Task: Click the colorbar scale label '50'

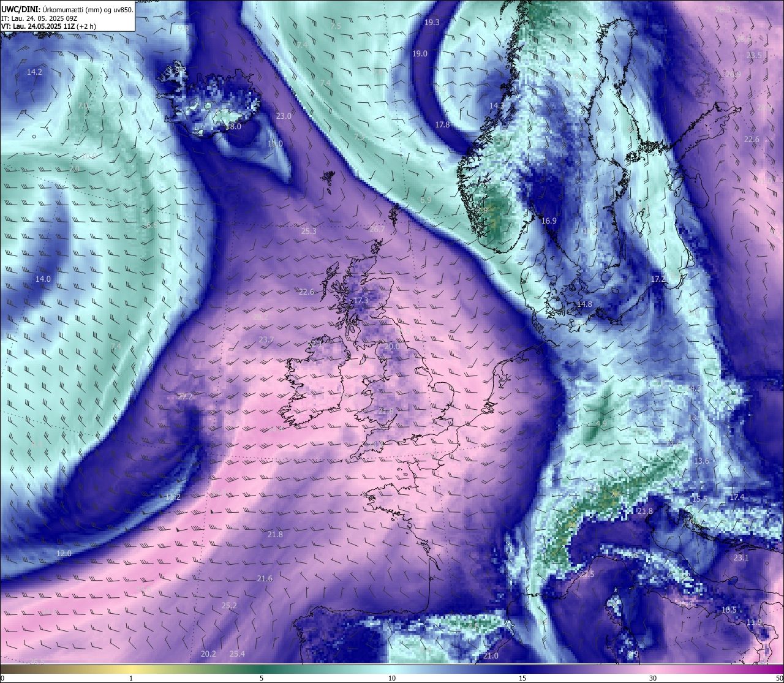Action: point(779,678)
